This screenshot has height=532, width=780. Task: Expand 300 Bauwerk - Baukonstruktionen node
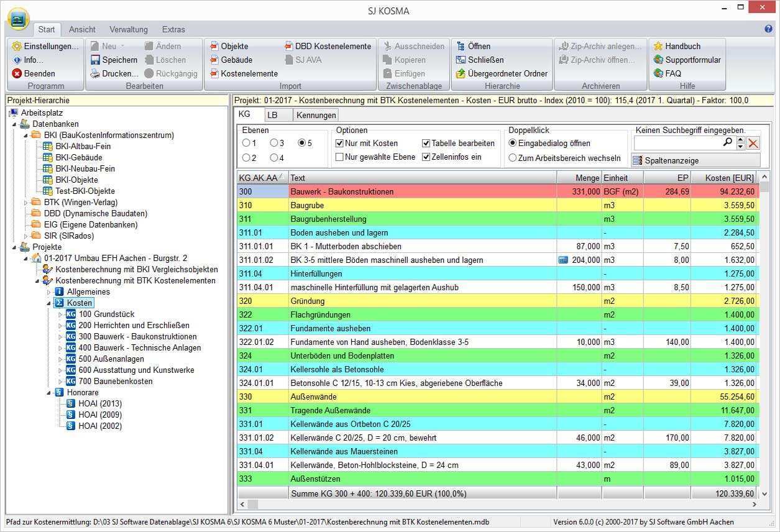click(x=61, y=337)
